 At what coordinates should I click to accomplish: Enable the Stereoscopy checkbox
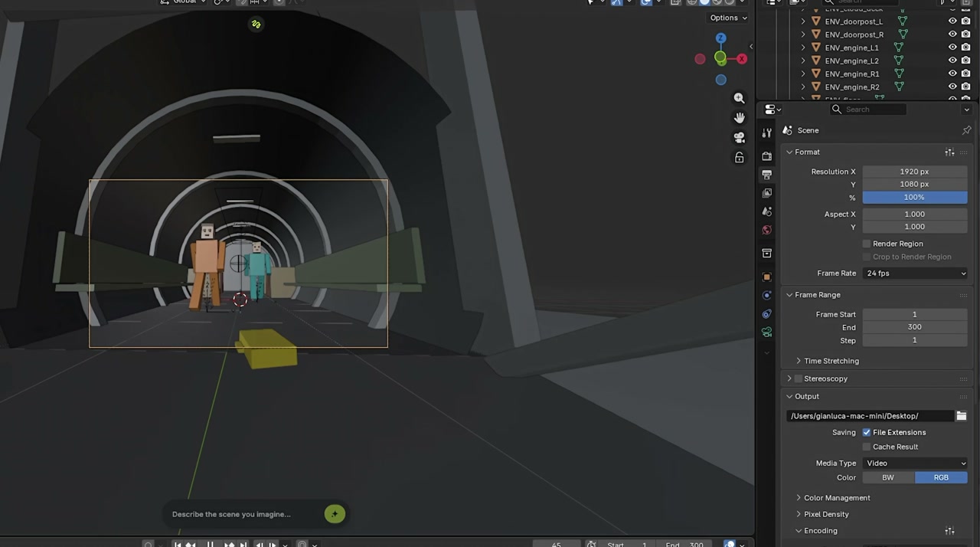coord(799,378)
